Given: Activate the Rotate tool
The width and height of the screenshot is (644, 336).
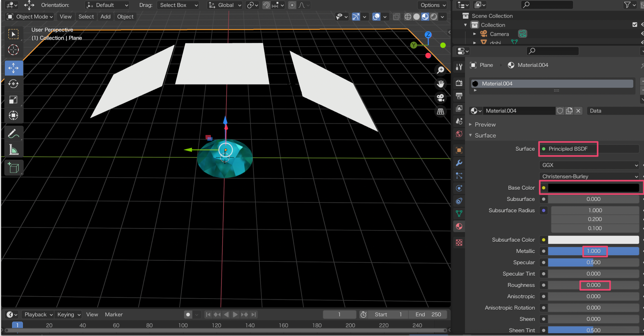Looking at the screenshot, I should tap(13, 84).
